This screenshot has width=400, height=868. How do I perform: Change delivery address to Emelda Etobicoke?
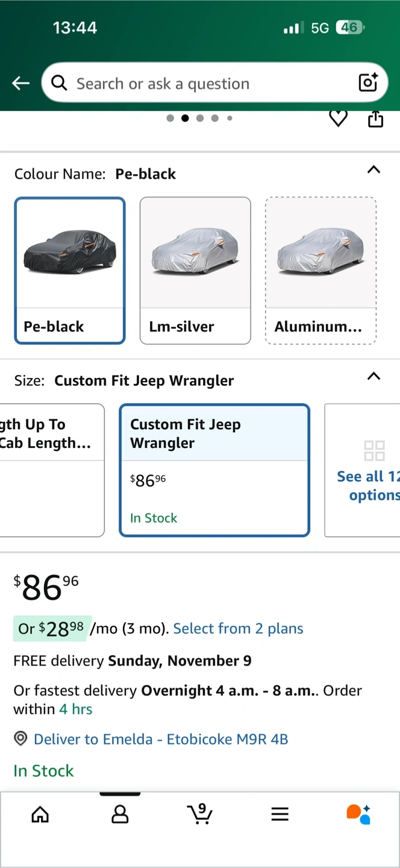(160, 739)
